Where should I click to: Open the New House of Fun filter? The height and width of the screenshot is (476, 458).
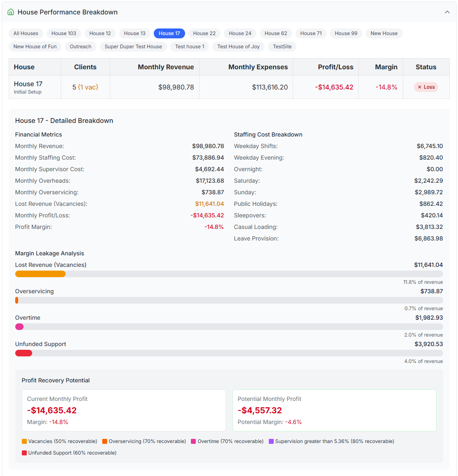pos(35,47)
